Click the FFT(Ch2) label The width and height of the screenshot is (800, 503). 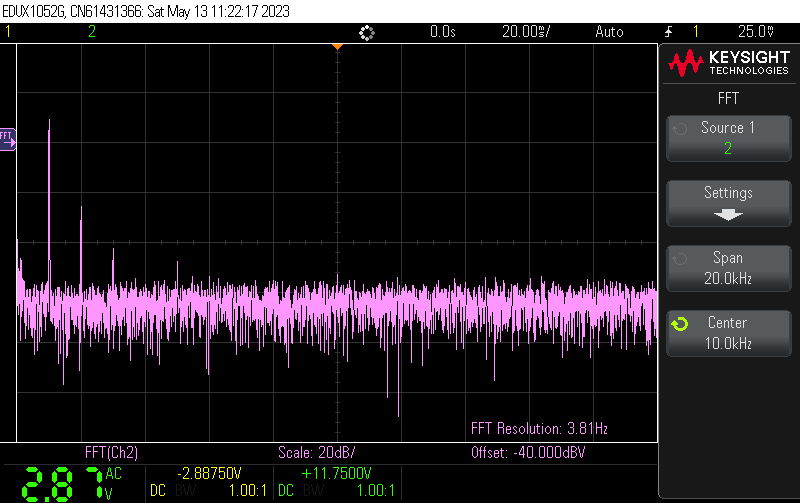[x=111, y=452]
